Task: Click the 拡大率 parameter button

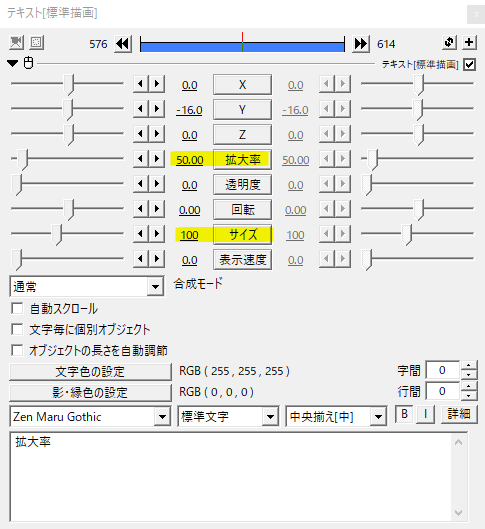Action: click(242, 160)
